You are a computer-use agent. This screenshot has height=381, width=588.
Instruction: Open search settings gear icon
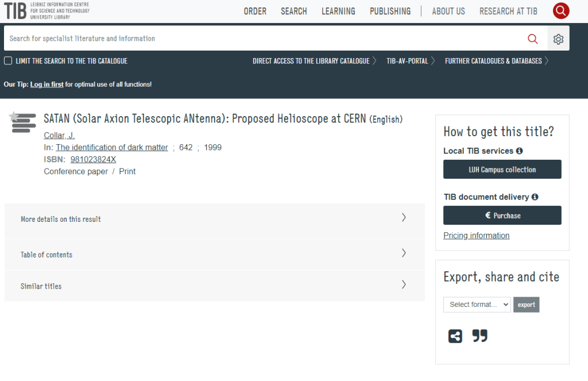pyautogui.click(x=558, y=39)
